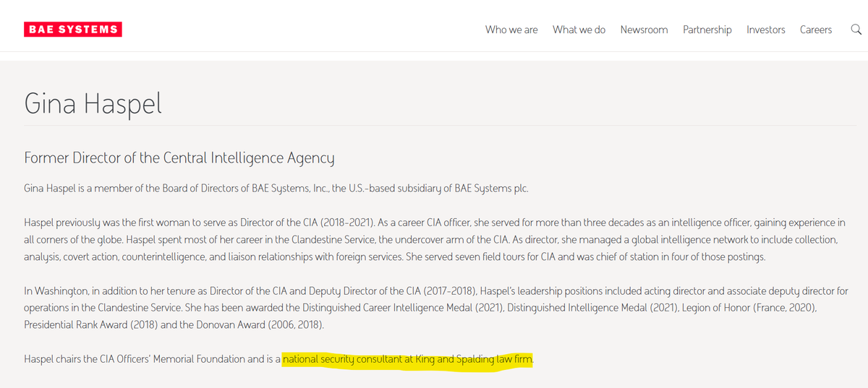Click the highlighted King and Spalding text
This screenshot has width=868, height=388.
[x=408, y=359]
